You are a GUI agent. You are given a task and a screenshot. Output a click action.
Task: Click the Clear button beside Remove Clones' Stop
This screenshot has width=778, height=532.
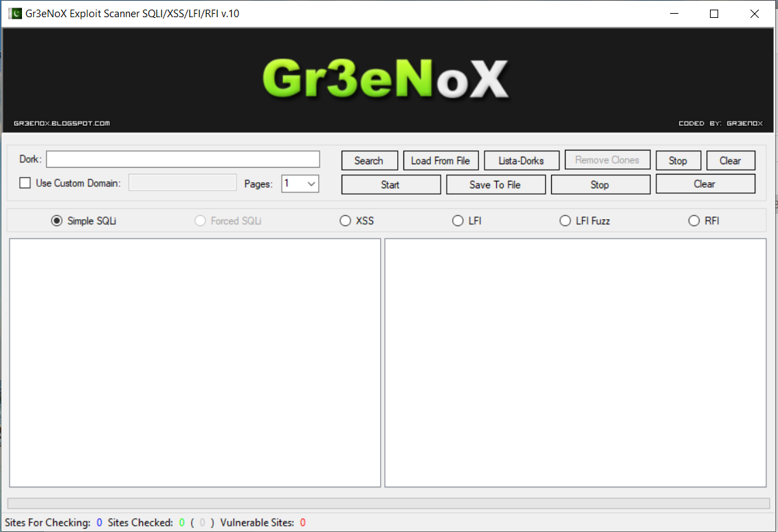point(730,161)
